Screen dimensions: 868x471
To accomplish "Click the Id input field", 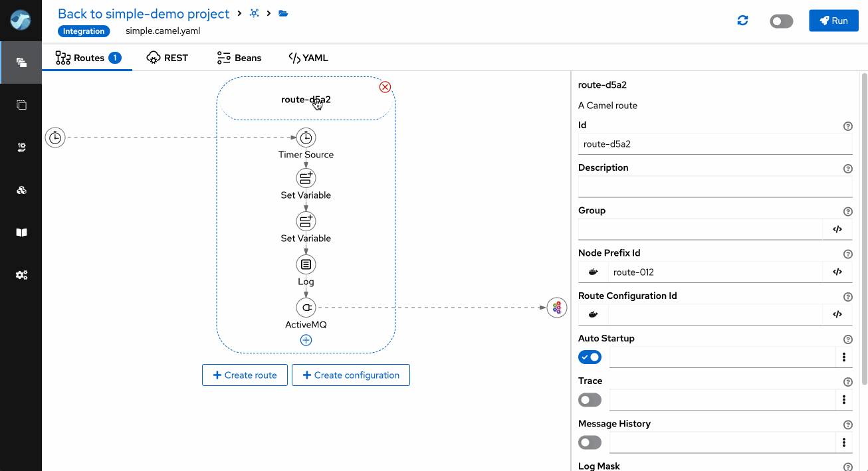I will pyautogui.click(x=714, y=144).
